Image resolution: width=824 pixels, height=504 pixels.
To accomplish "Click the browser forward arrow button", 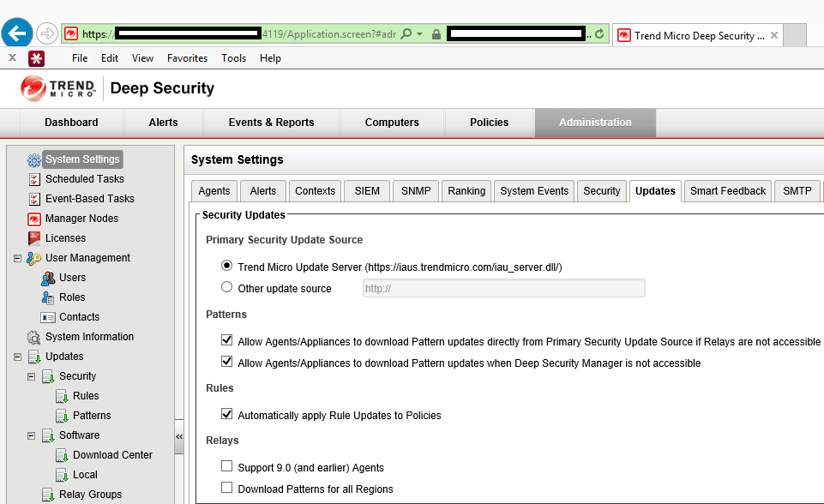I will 47,34.
